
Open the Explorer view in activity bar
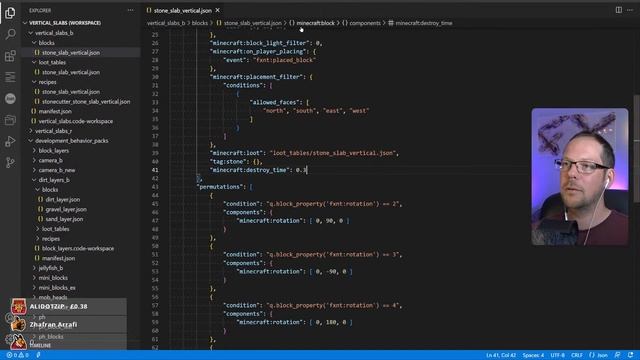[10, 12]
